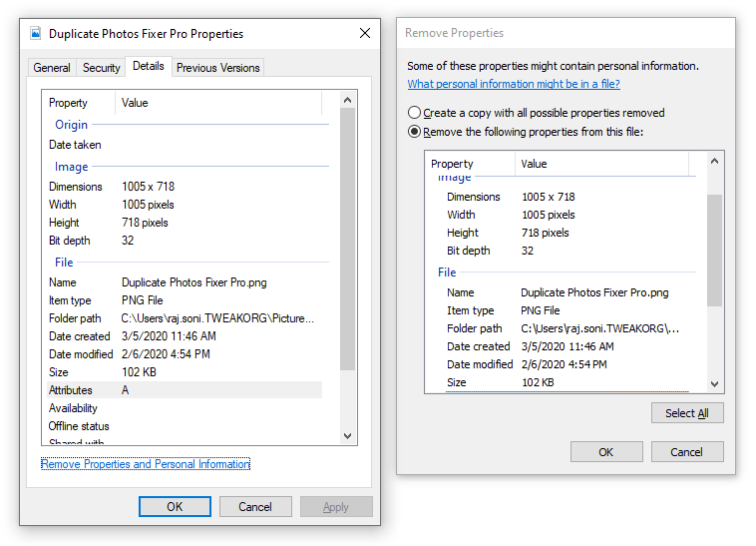Click scroll up arrow in Details property list
756x546 pixels.
tap(348, 101)
